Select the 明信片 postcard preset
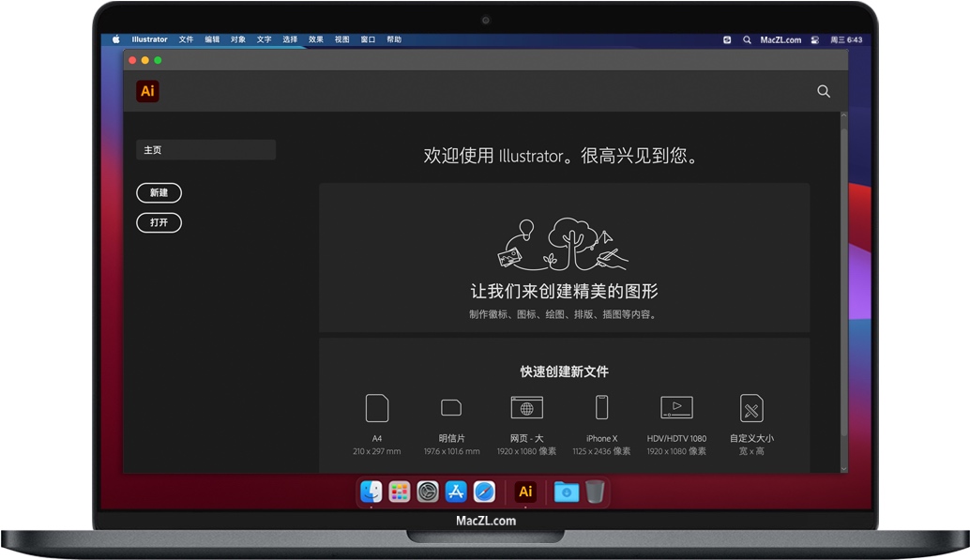Screen dimensions: 970x560 point(451,410)
